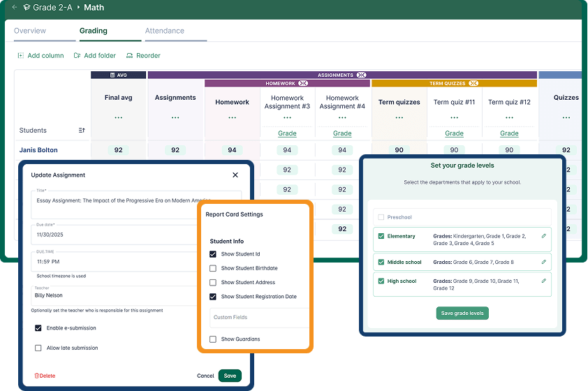Image resolution: width=588 pixels, height=391 pixels.
Task: Click the Save grade levels button
Action: click(462, 313)
